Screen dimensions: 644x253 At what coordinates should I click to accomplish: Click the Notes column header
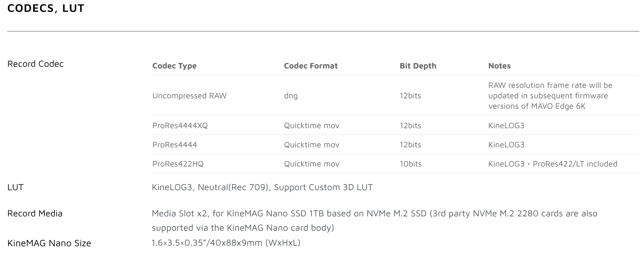(x=499, y=66)
